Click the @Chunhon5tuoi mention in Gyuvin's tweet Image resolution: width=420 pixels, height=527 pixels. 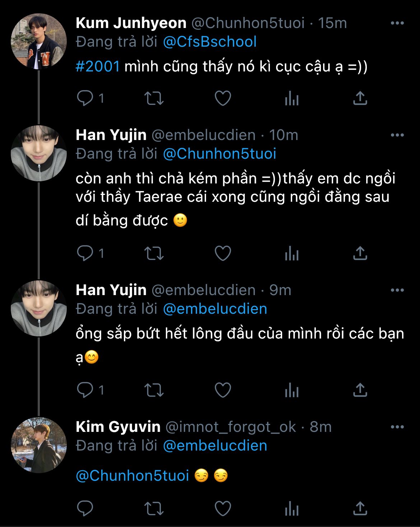(132, 476)
